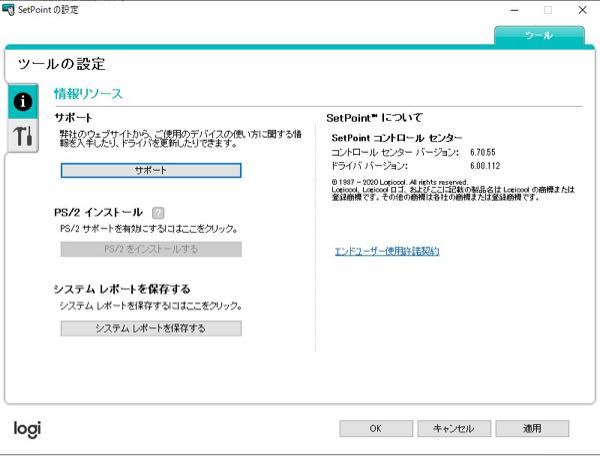Click the SetPoint app icon in title bar
The width and height of the screenshot is (600, 456).
8,10
